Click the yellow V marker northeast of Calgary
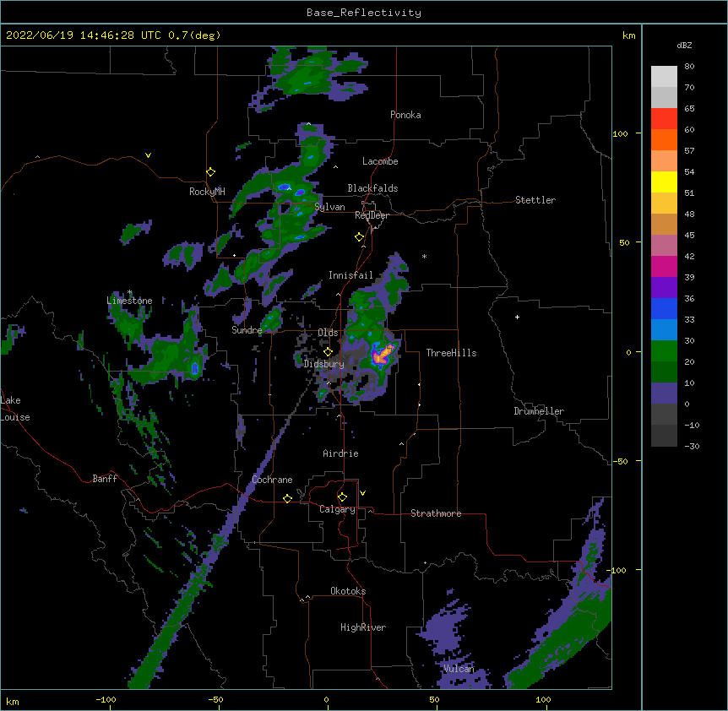728x711 pixels. pyautogui.click(x=362, y=493)
